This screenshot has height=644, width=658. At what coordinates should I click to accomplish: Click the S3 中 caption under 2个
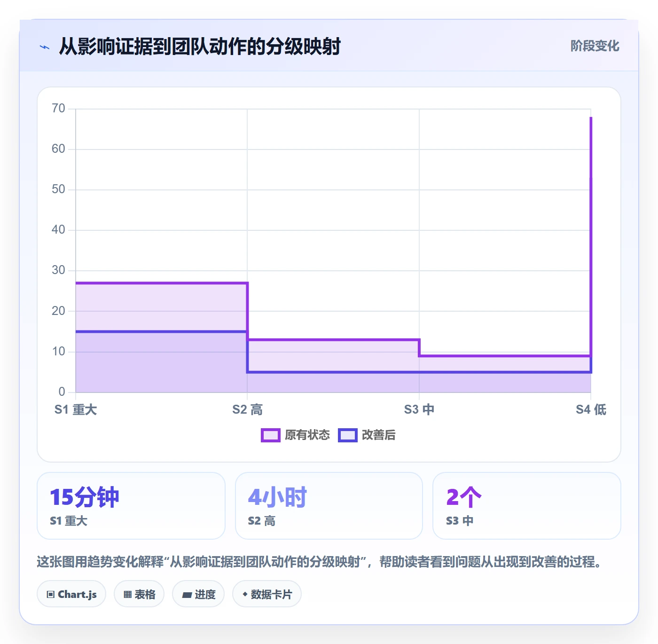(460, 521)
